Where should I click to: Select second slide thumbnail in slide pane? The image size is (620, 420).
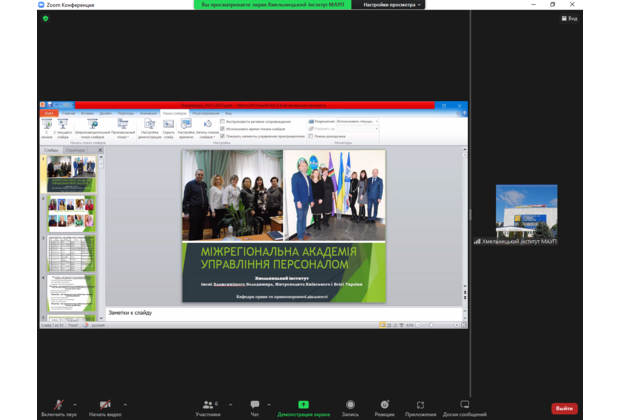[71, 215]
